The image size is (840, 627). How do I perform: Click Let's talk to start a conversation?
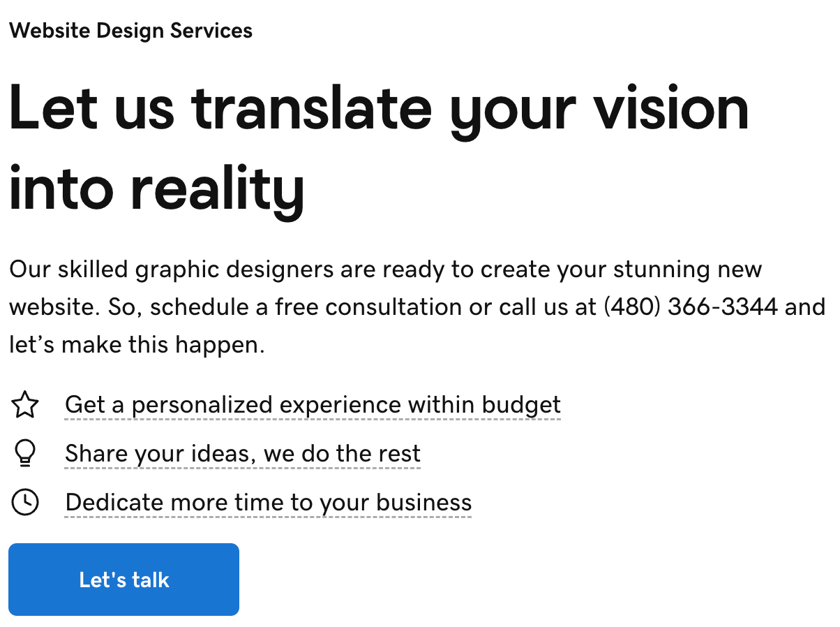pos(123,579)
